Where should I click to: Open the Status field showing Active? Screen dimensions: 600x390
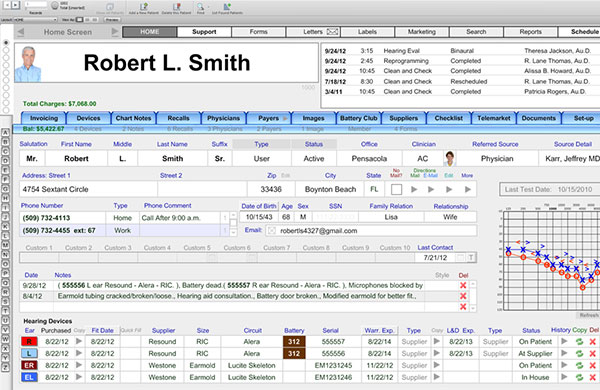click(x=314, y=158)
